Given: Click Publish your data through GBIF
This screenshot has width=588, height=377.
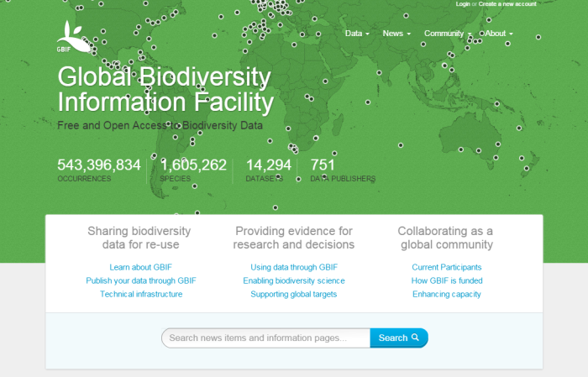Looking at the screenshot, I should pos(141,280).
